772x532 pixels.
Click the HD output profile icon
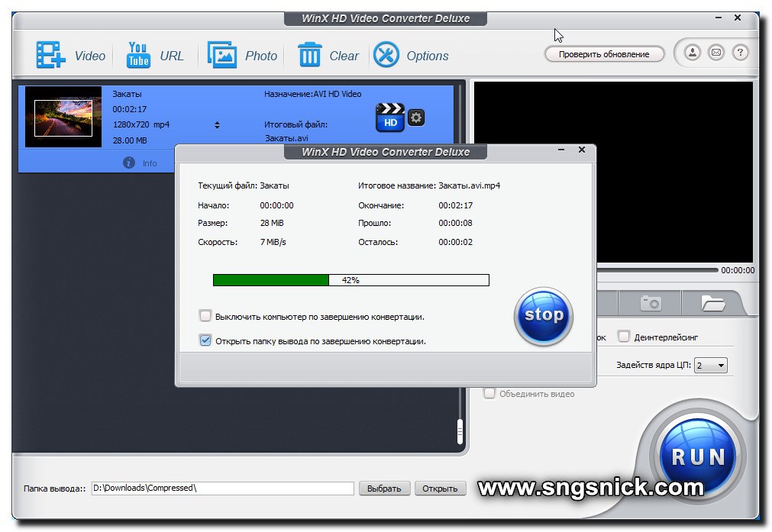click(389, 116)
